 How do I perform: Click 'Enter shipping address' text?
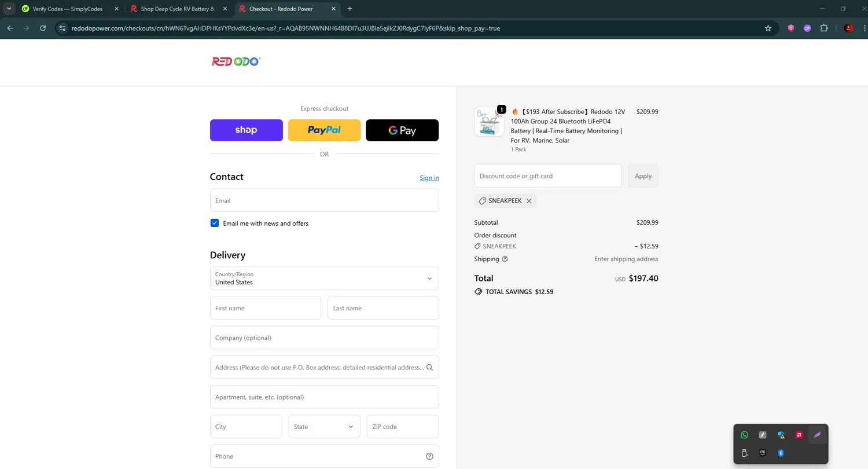[626, 259]
